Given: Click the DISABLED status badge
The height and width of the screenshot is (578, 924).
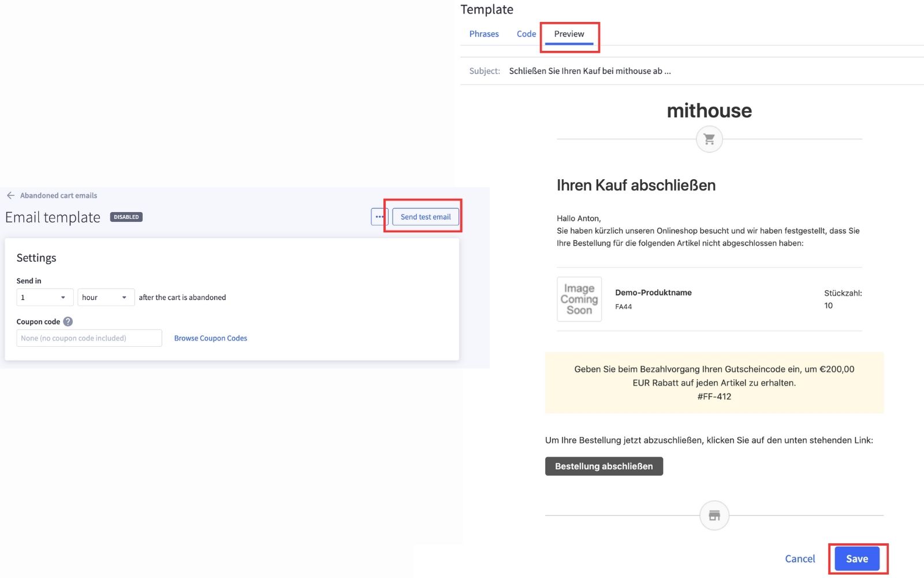Looking at the screenshot, I should point(126,217).
